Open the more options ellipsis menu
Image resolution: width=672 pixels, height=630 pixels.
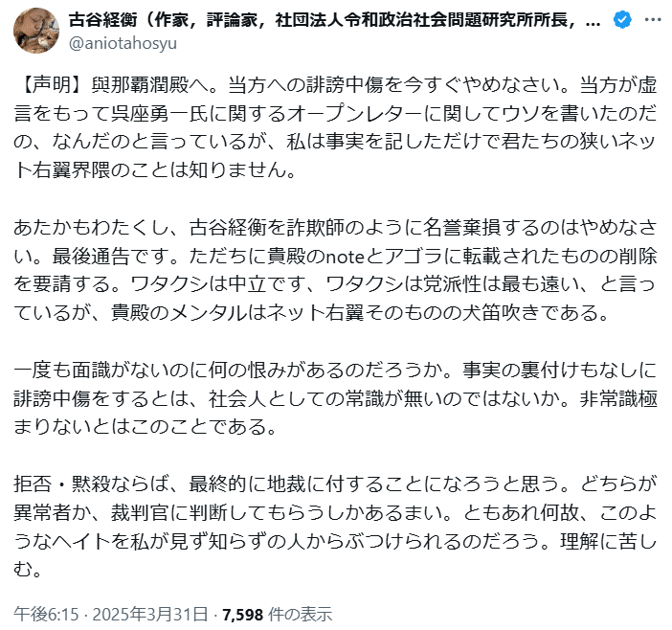pyautogui.click(x=651, y=21)
